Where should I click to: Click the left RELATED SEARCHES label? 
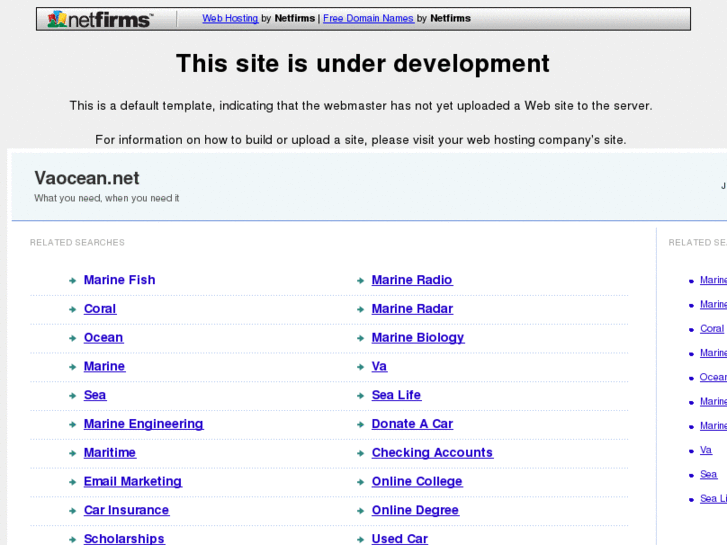[77, 243]
